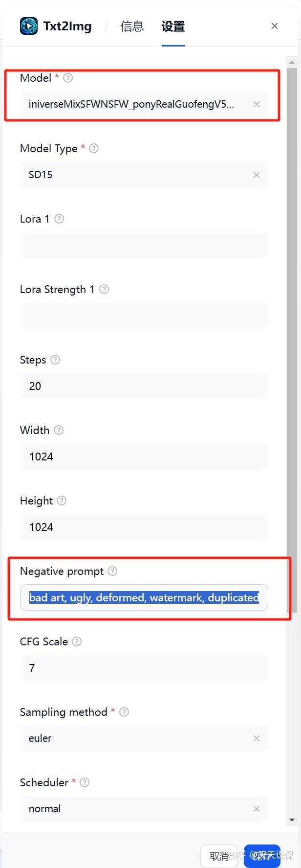Click help icon next to CFG Scale

(77, 641)
